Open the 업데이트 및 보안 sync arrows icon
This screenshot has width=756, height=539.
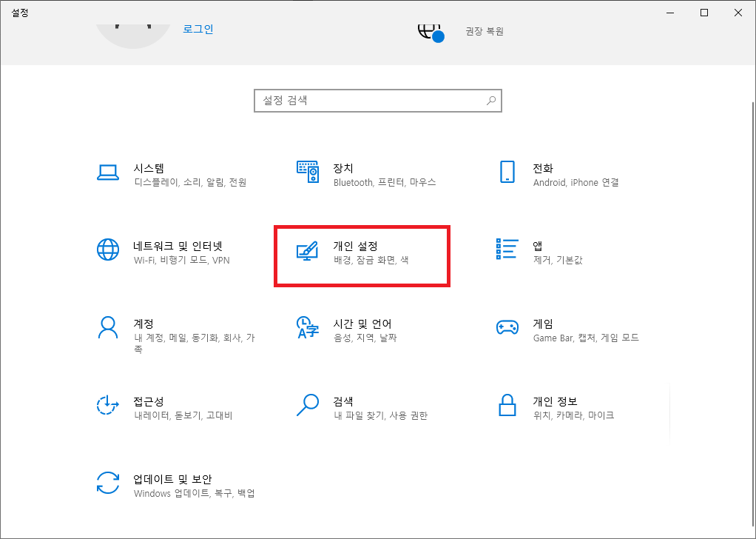(x=108, y=483)
